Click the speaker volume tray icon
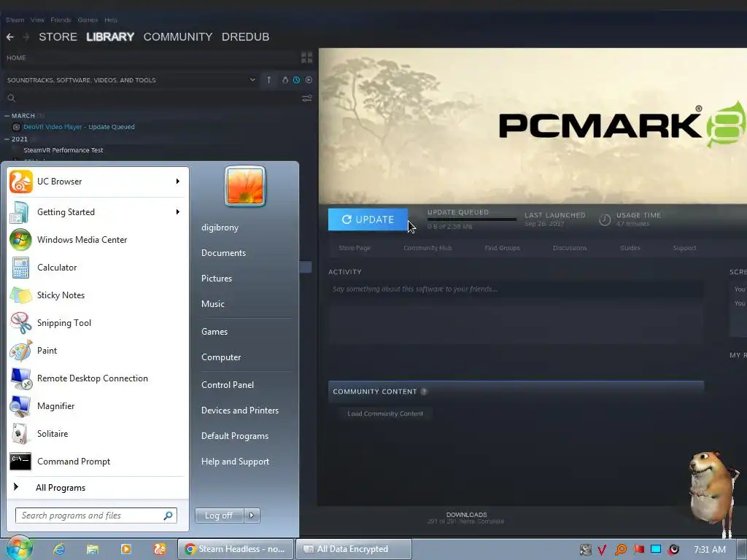This screenshot has width=747, height=560. [x=673, y=550]
